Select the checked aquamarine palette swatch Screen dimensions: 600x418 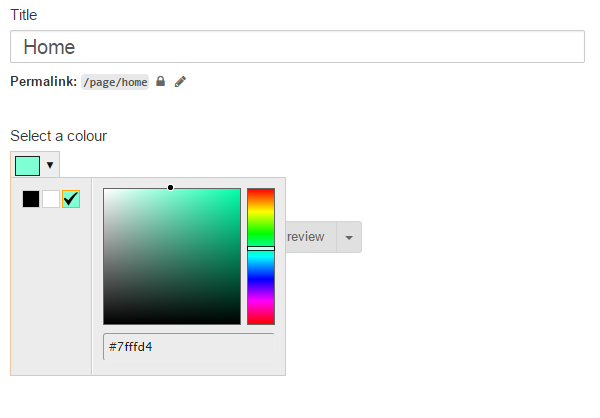(71, 199)
